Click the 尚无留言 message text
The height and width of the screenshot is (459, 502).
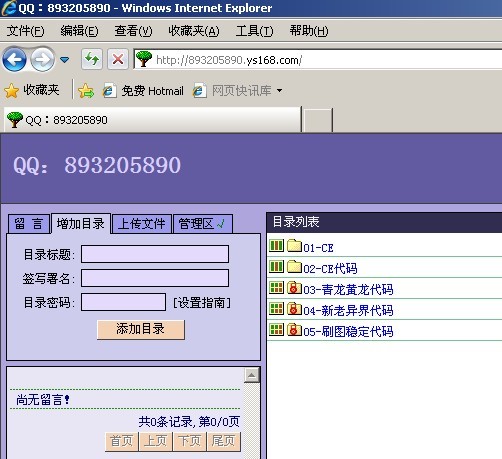(x=43, y=399)
